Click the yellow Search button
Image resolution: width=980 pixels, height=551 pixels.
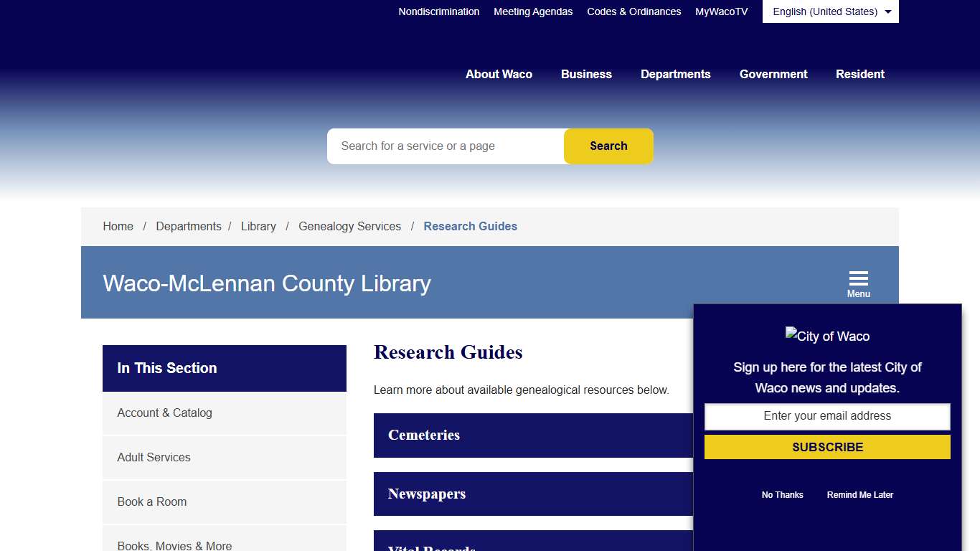608,146
